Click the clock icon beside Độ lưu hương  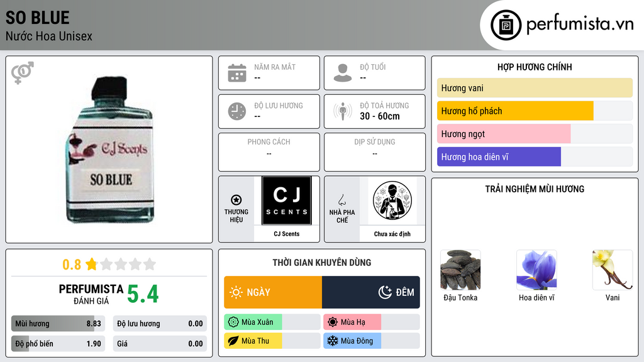click(x=237, y=111)
